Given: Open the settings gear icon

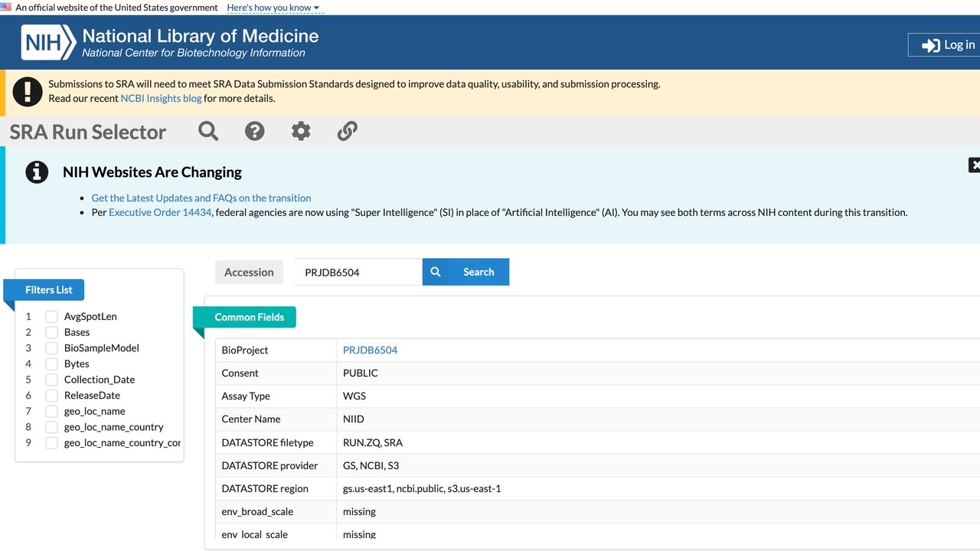Looking at the screenshot, I should 301,131.
